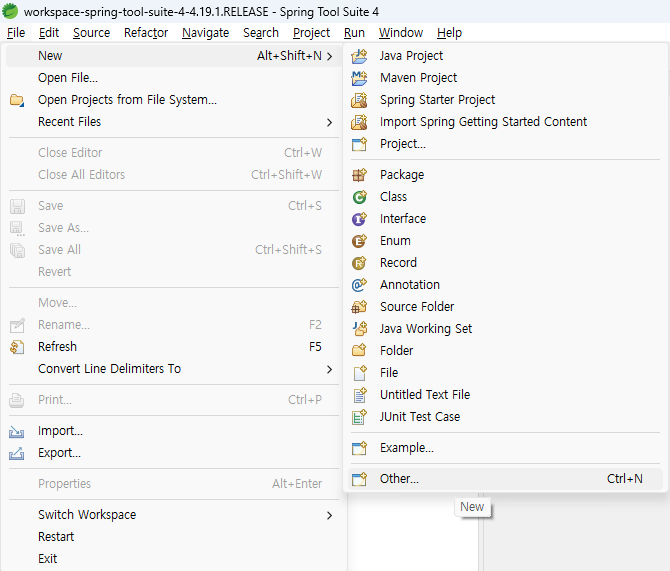This screenshot has height=571, width=670.
Task: Expand Convert Line Delimiters To arrow
Action: point(329,369)
